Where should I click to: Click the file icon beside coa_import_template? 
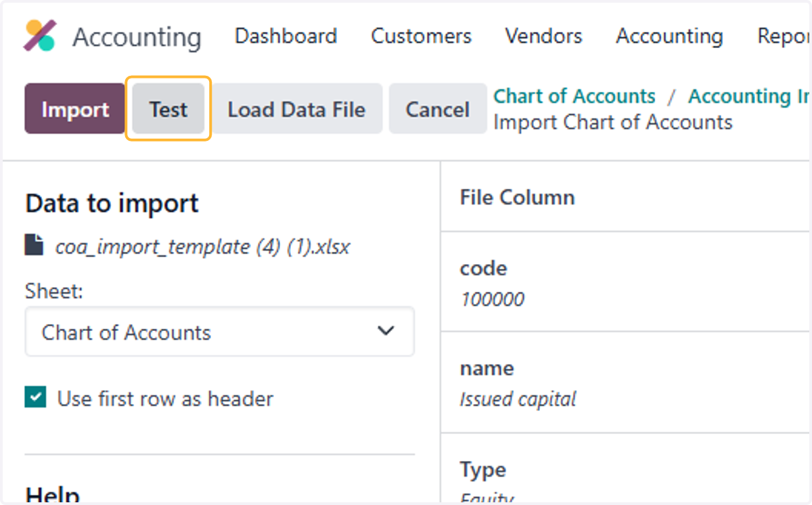pyautogui.click(x=35, y=244)
